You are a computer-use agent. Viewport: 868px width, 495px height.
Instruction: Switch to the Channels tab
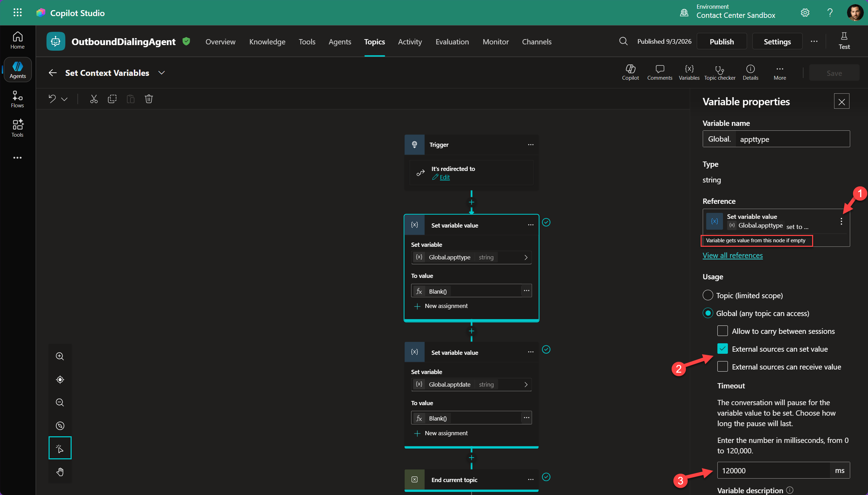point(537,42)
